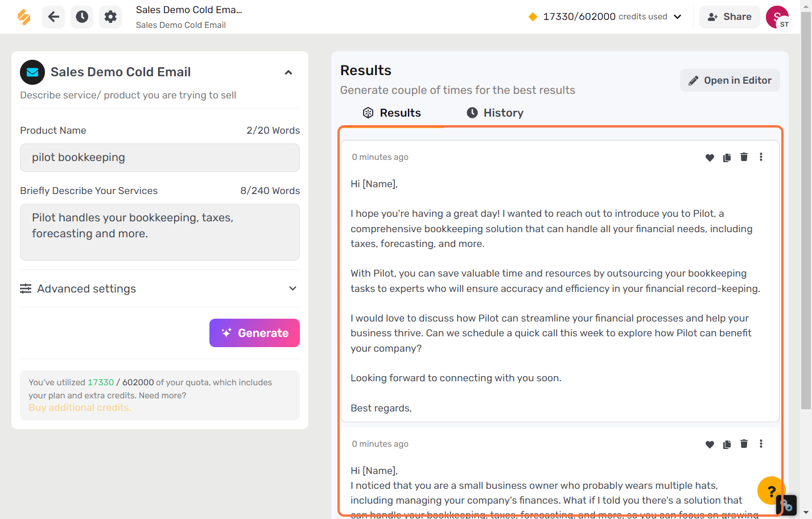812x519 pixels.
Task: Click the '8/240 Words' counter
Action: 270,191
